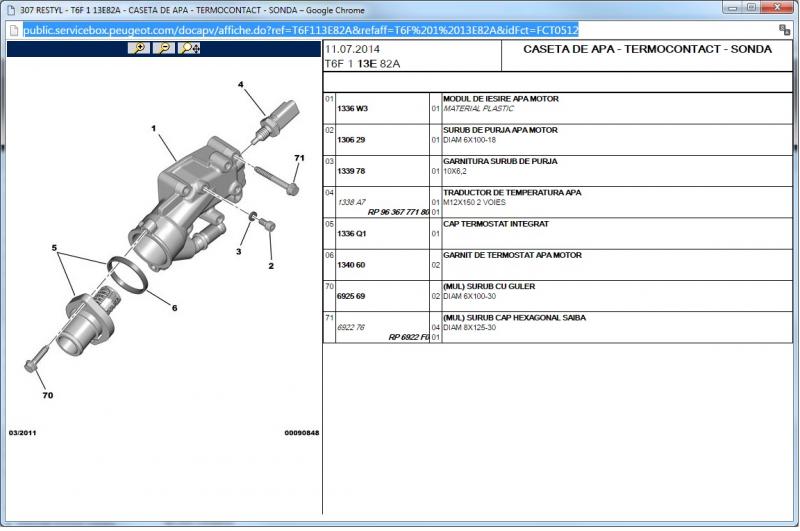Click callout number 71 in the diagram
This screenshot has width=800, height=531.
coord(299,158)
